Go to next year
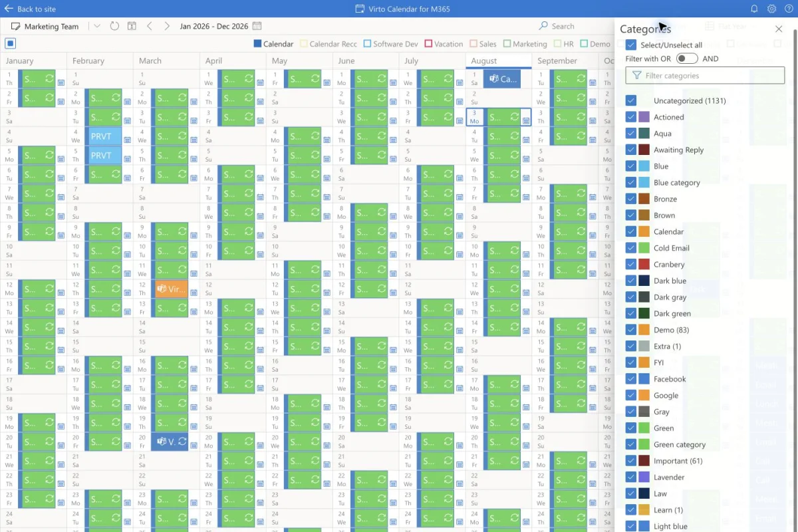The height and width of the screenshot is (532, 798). tap(167, 27)
